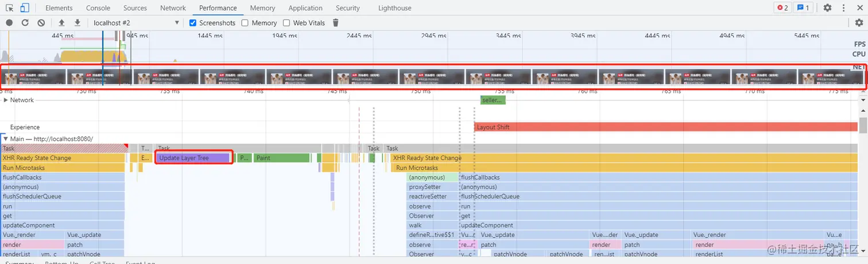Screen dimensions: 868x264
Task: Select the green (anonymous) flame entry
Action: point(432,177)
